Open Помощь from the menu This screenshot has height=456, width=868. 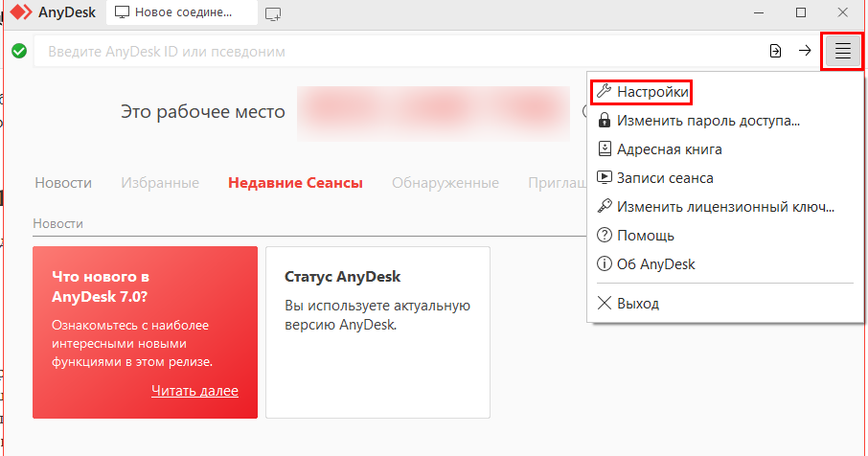point(645,236)
